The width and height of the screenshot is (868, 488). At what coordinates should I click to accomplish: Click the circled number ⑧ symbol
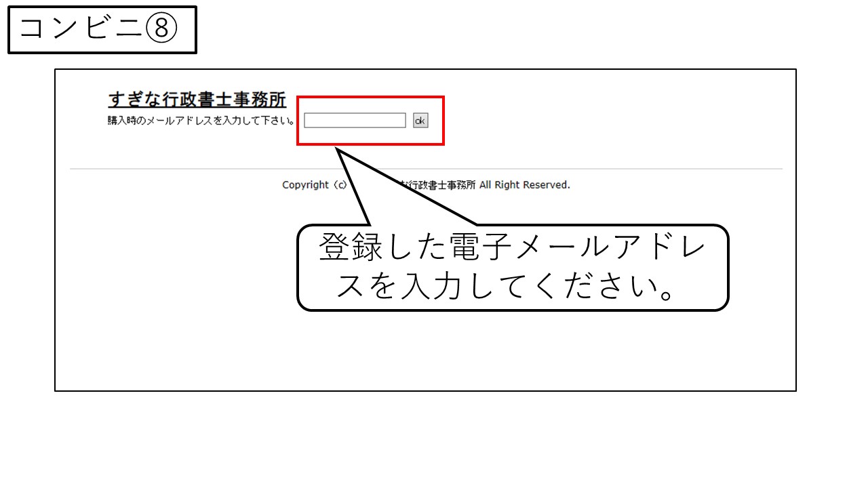click(x=161, y=30)
